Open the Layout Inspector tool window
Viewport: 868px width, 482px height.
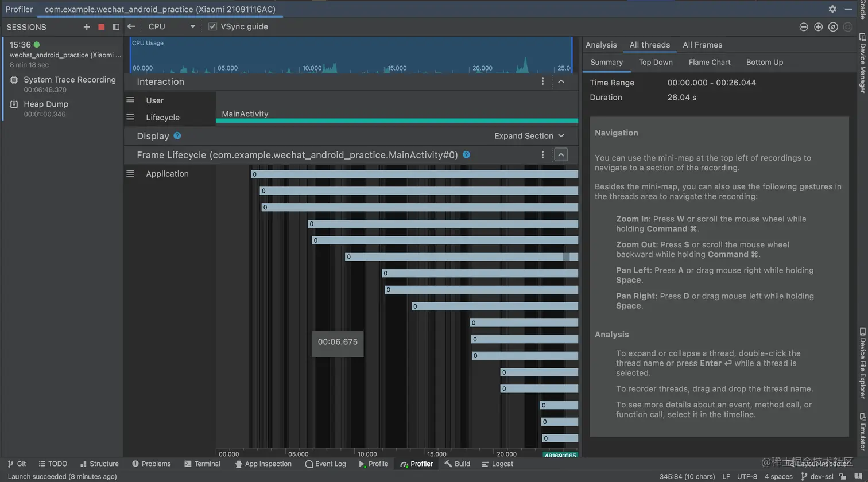[x=819, y=464]
